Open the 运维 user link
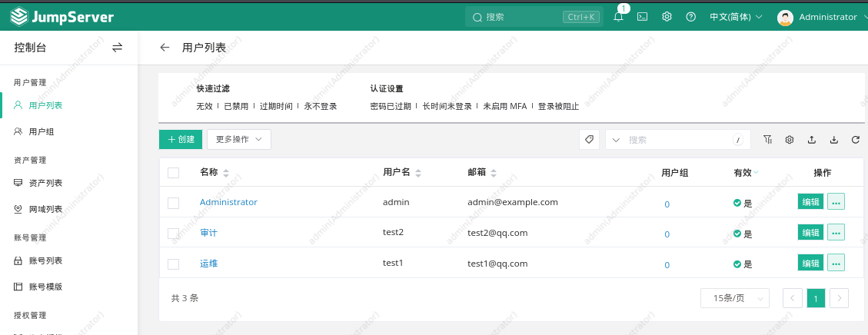Viewport: 868px width, 335px height. [208, 264]
